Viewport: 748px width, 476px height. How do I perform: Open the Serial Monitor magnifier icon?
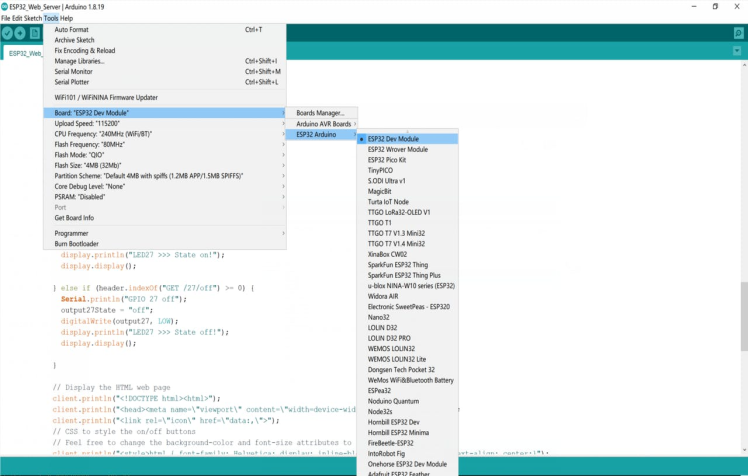click(x=738, y=33)
